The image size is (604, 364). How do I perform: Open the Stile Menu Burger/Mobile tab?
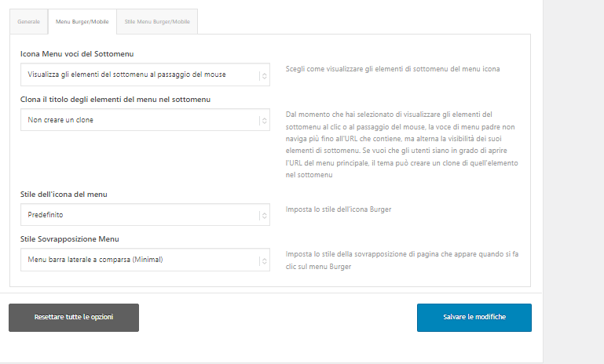[x=157, y=21]
